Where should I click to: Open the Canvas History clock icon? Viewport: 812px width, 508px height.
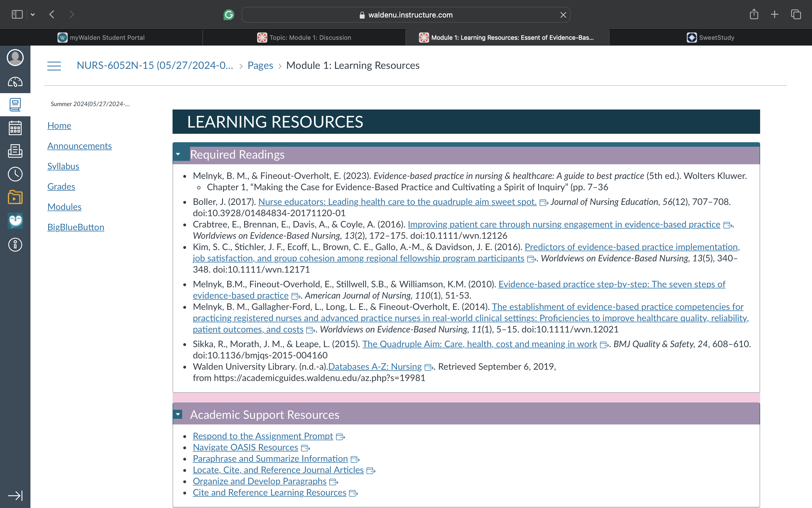(15, 174)
